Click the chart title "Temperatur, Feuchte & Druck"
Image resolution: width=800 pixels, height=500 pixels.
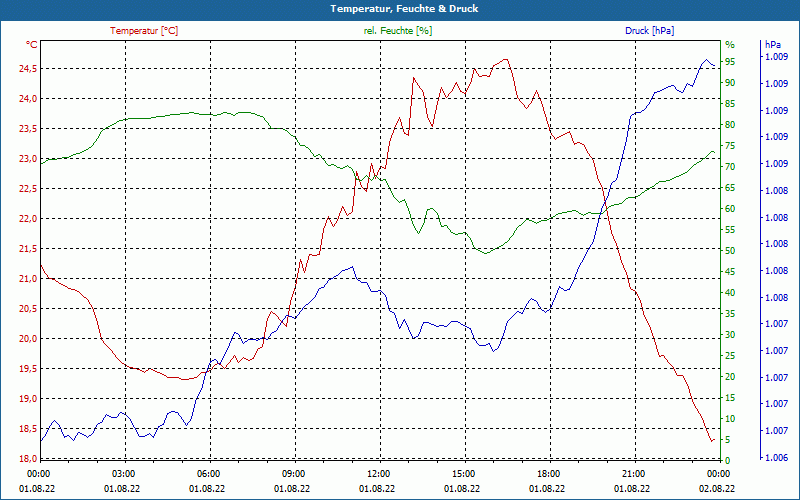click(404, 9)
